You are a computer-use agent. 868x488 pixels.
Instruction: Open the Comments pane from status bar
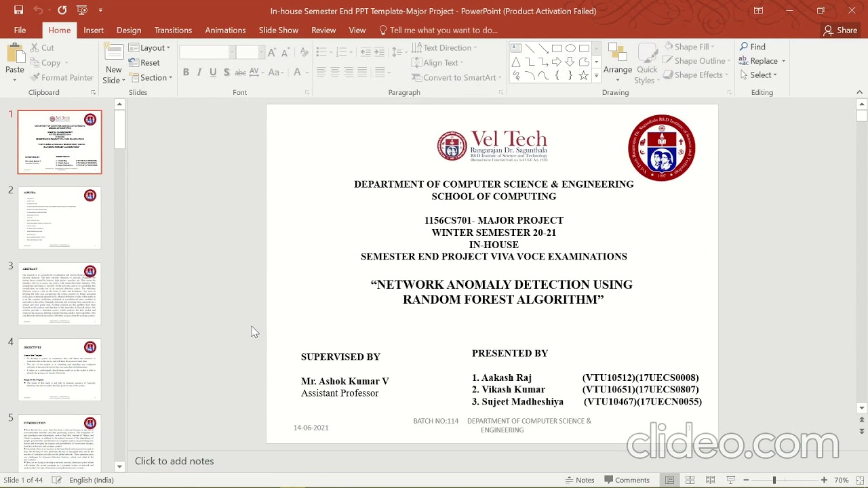[627, 480]
